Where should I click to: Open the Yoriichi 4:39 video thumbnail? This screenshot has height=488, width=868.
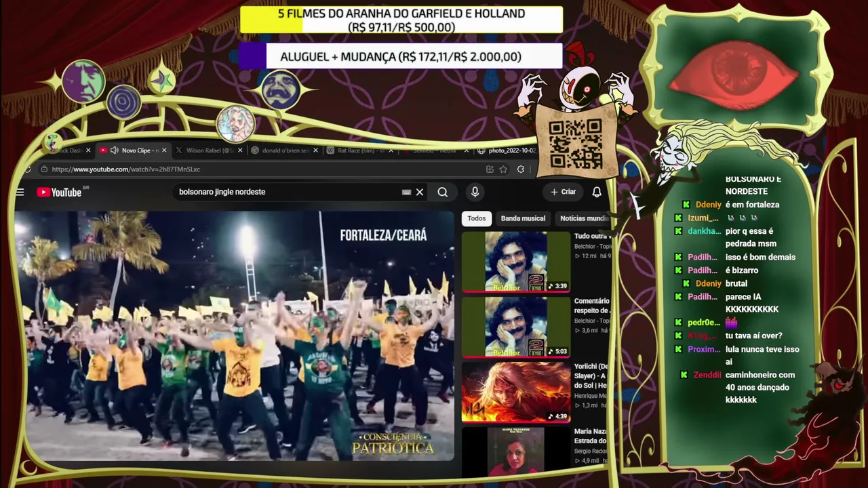coord(516,392)
